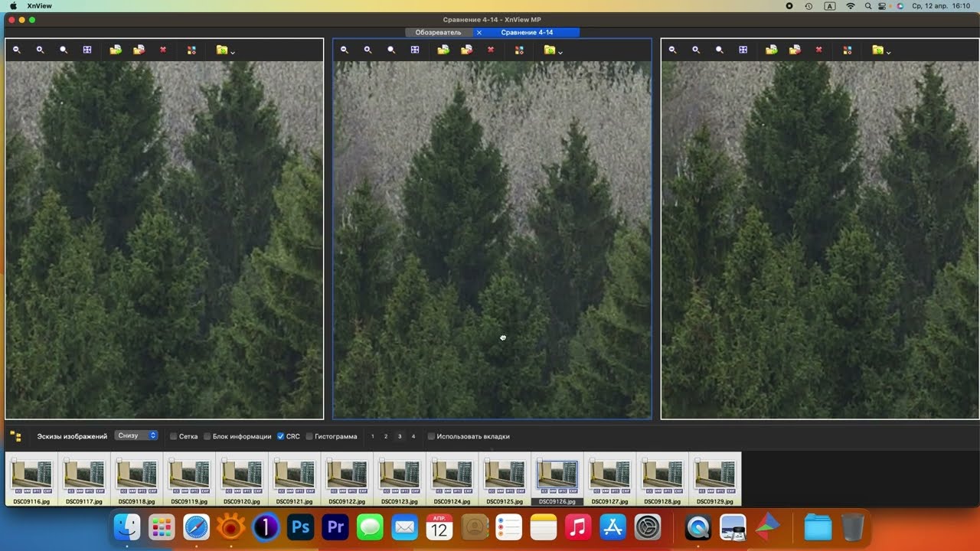980x551 pixels.
Task: Select 4 image panes layout button
Action: pyautogui.click(x=413, y=436)
